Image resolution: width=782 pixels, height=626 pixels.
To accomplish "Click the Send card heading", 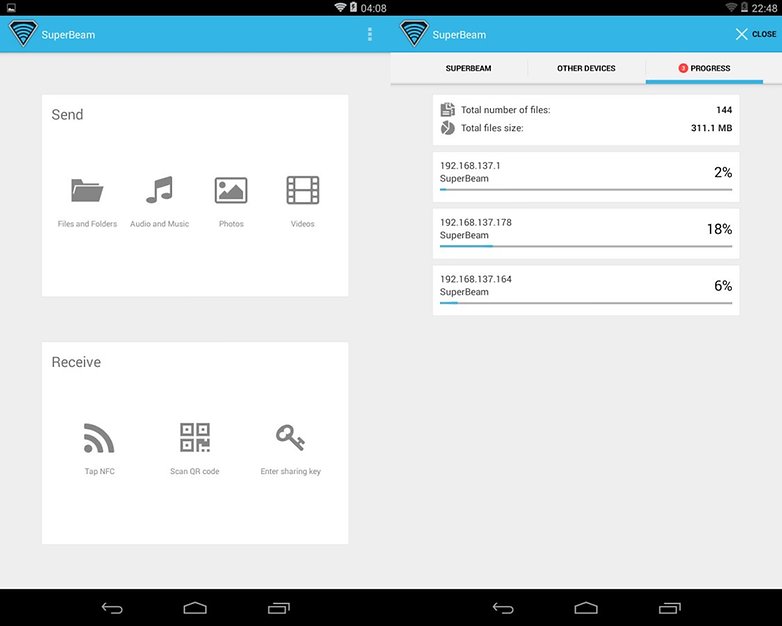I will (67, 114).
